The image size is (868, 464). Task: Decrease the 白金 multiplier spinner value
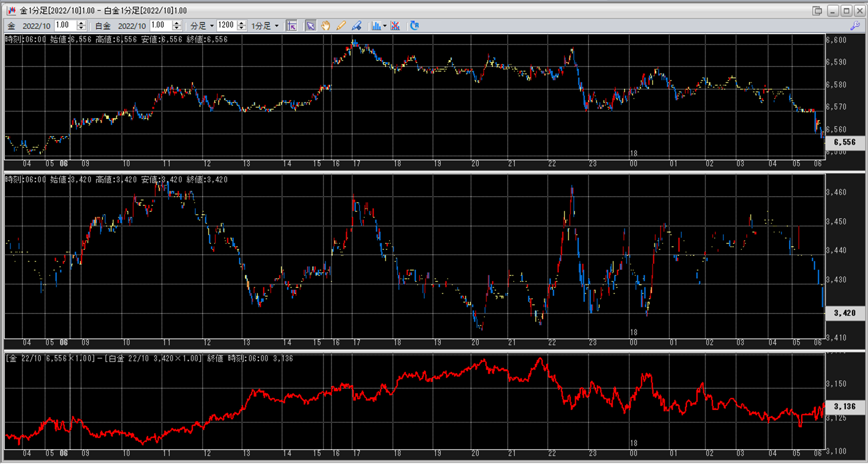point(177,28)
